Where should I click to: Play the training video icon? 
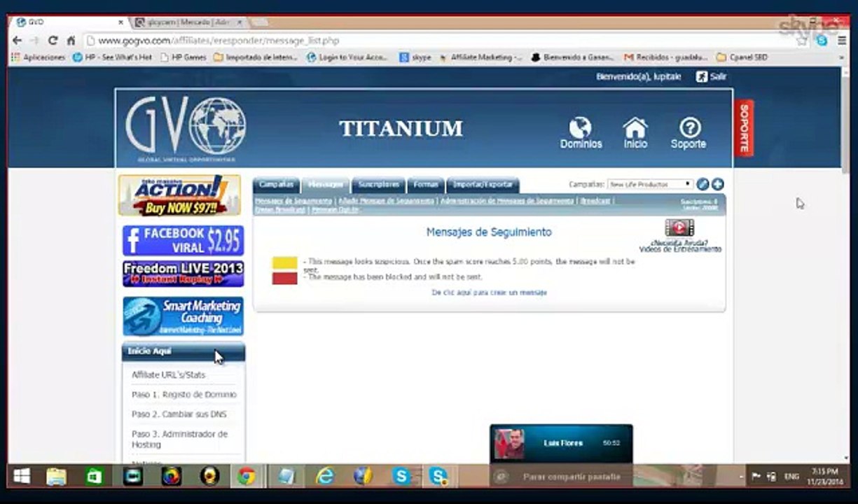click(679, 227)
